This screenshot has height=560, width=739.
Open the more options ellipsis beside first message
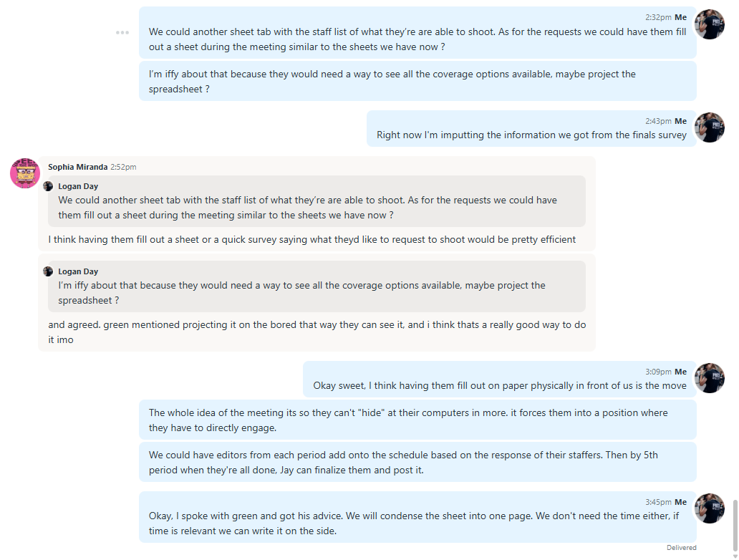(x=122, y=32)
